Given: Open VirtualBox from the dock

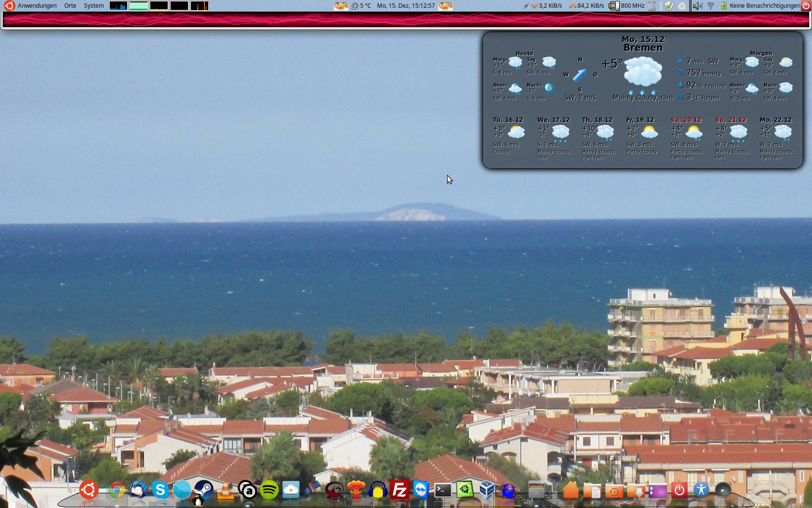Looking at the screenshot, I should coord(487,490).
